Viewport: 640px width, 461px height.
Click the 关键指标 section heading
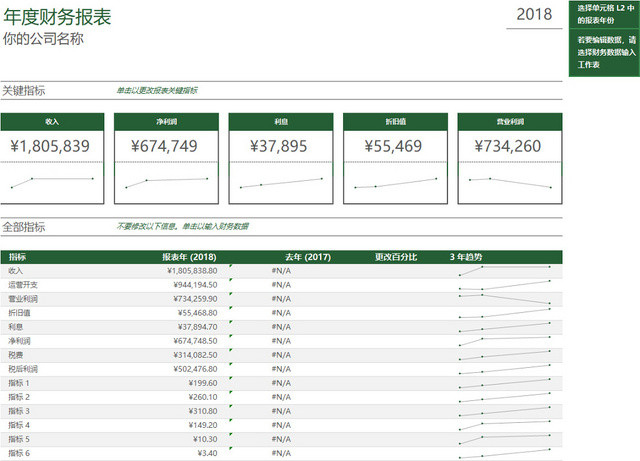(x=24, y=91)
